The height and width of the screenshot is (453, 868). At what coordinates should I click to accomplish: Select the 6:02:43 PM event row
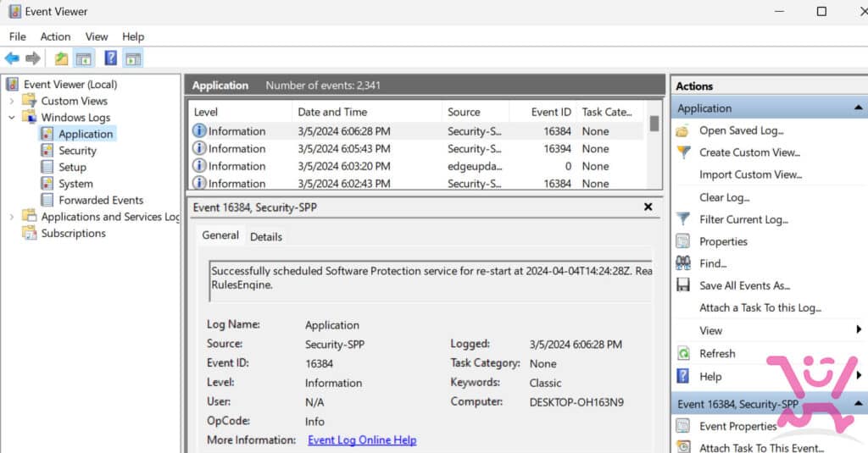coord(416,183)
